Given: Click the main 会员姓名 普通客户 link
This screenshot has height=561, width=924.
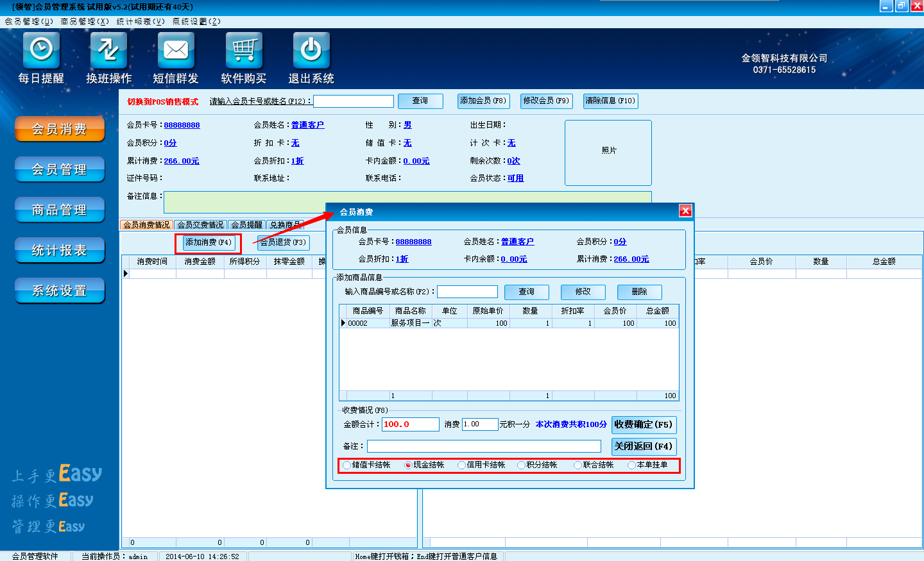Looking at the screenshot, I should (308, 125).
